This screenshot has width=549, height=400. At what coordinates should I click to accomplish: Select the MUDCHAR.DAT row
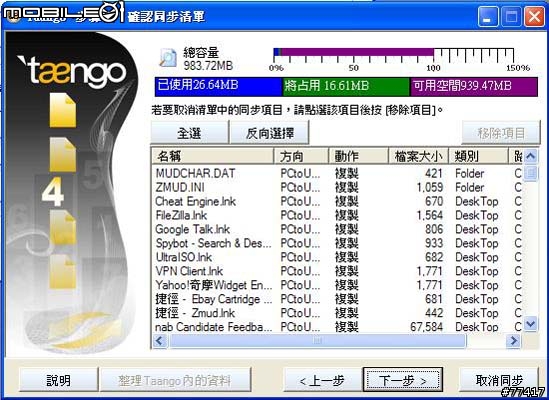pyautogui.click(x=338, y=173)
